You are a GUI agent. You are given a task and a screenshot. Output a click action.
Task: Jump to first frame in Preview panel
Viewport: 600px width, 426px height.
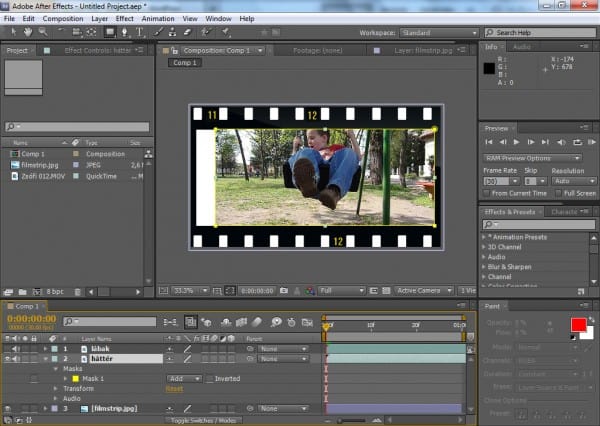490,143
